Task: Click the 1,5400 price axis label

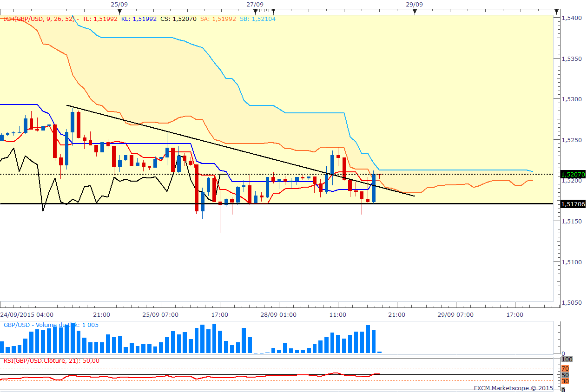Action: 571,18
